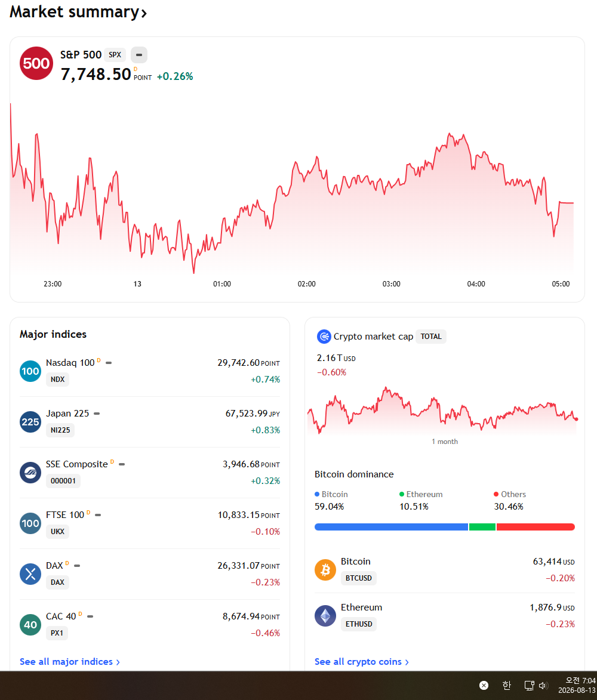Open the network display icon in system tray
This screenshot has height=700, width=597.
pos(529,685)
